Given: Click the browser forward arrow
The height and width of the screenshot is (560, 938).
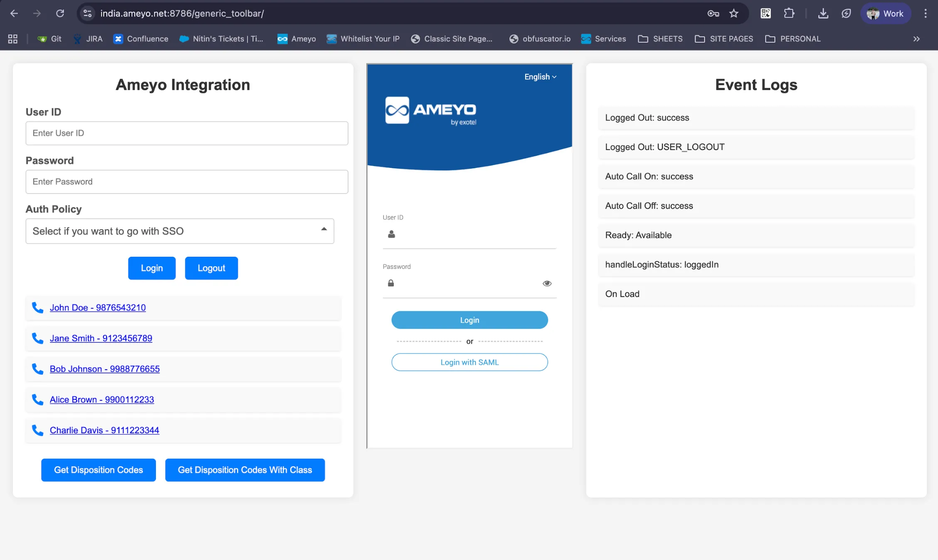Looking at the screenshot, I should (x=37, y=13).
